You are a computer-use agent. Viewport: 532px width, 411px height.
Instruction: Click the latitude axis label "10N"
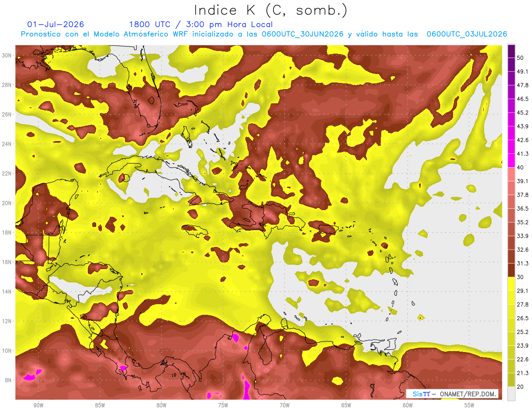pyautogui.click(x=7, y=351)
